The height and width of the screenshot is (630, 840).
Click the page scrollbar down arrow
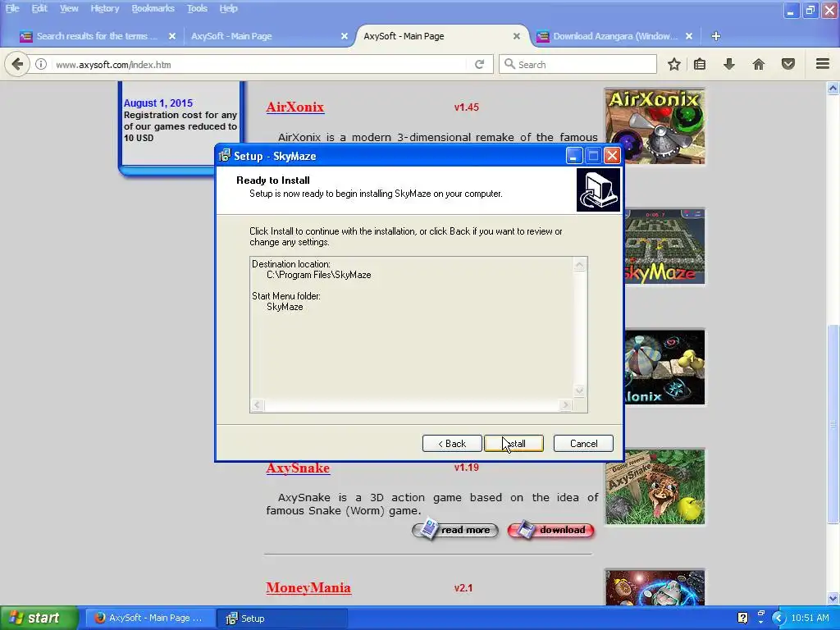tap(833, 598)
